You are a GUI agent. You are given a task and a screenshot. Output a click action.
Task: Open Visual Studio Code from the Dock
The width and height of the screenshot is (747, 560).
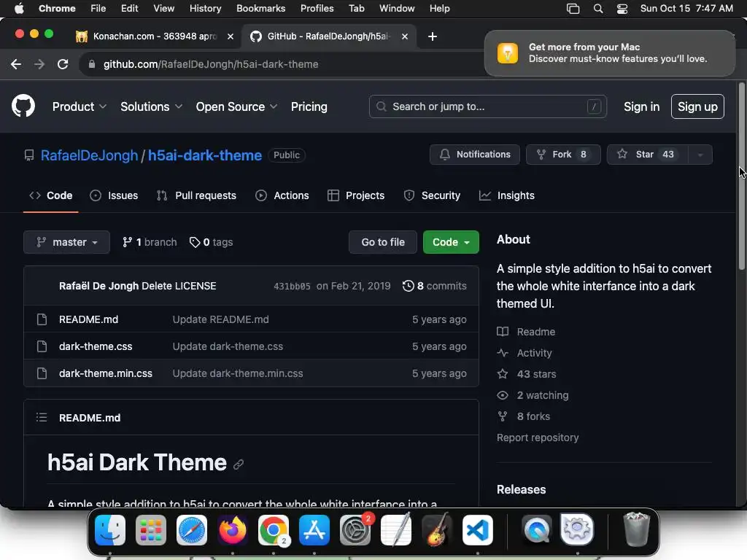click(478, 530)
